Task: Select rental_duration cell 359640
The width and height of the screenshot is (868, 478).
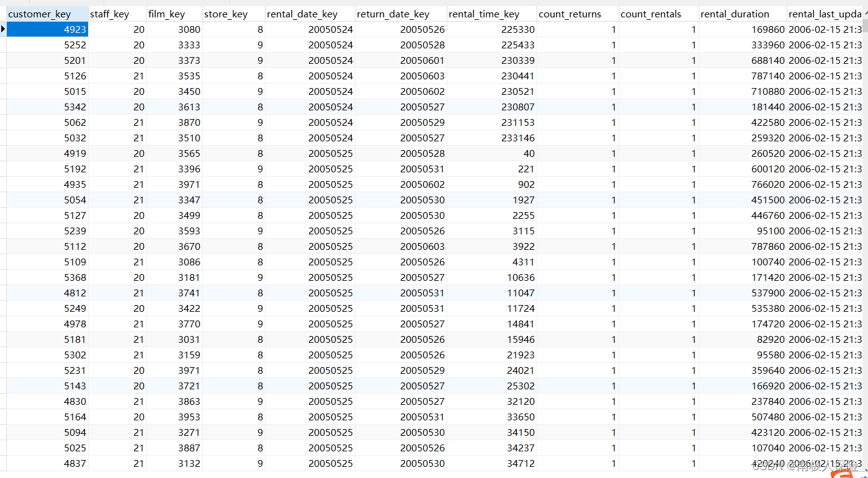Action: 743,370
